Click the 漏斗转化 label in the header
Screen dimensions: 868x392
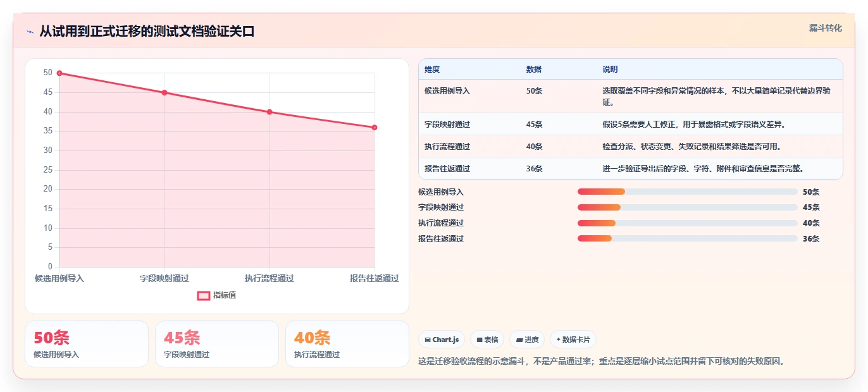(825, 28)
